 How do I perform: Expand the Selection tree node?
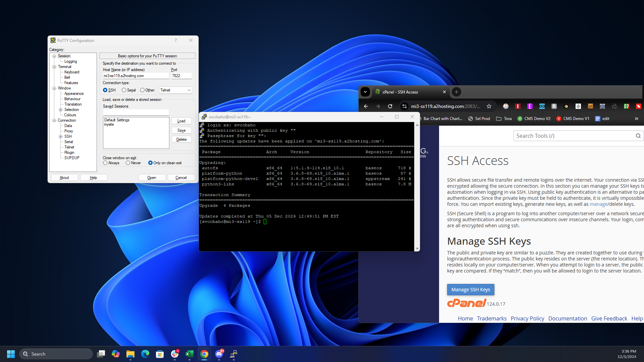[x=60, y=110]
